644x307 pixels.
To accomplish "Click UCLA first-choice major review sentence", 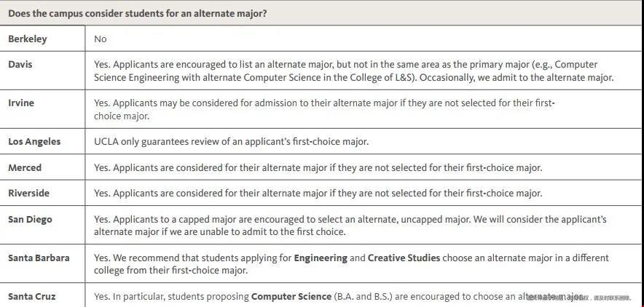I will (231, 141).
